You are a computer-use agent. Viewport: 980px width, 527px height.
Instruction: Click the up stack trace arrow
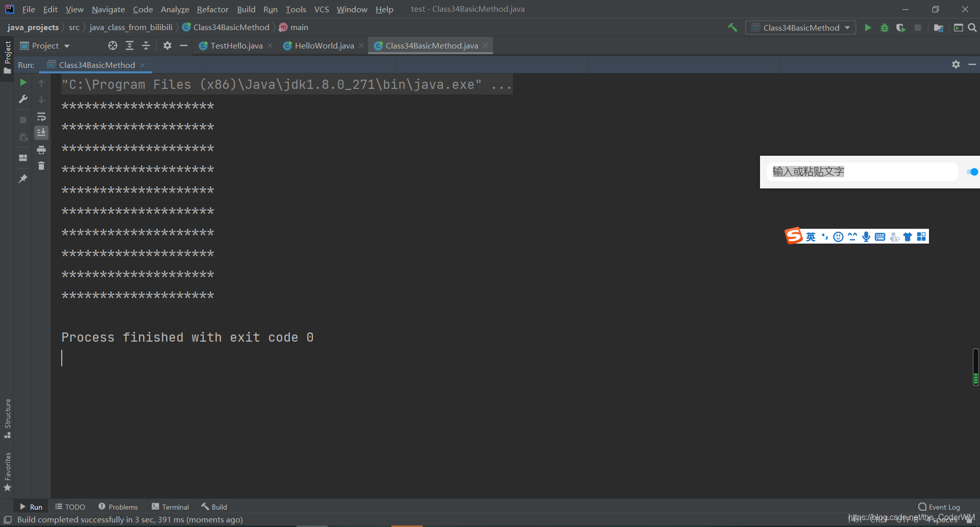click(x=41, y=83)
